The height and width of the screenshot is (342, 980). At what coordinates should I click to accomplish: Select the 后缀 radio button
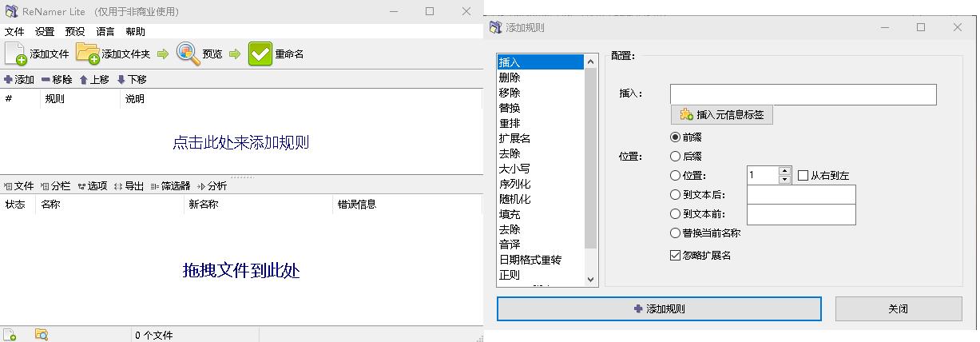676,157
